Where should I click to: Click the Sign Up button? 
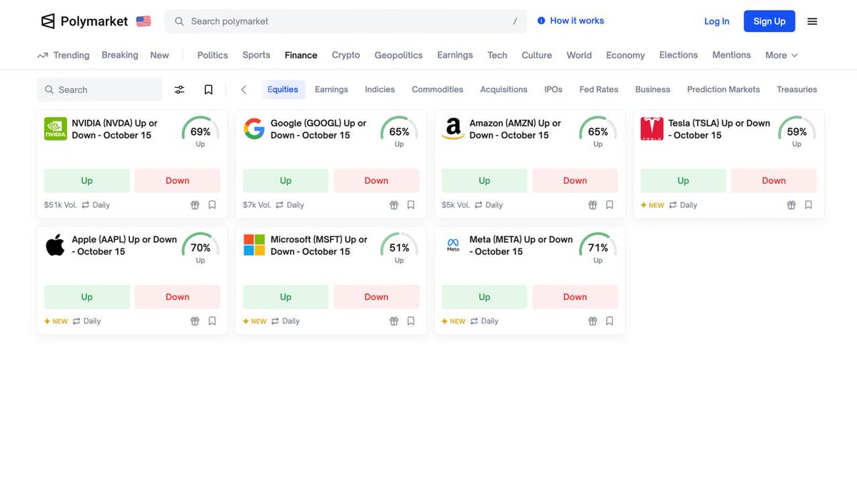769,21
